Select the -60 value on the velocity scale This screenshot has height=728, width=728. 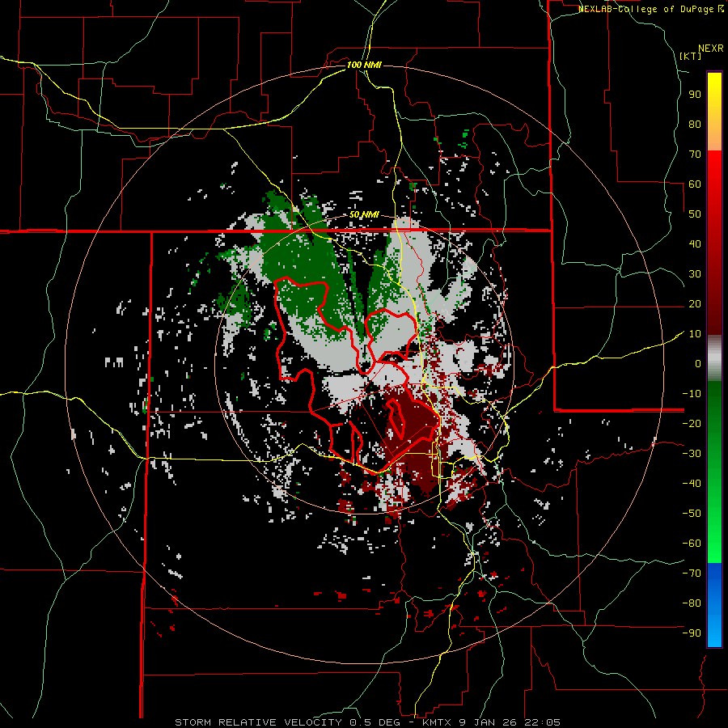(692, 544)
